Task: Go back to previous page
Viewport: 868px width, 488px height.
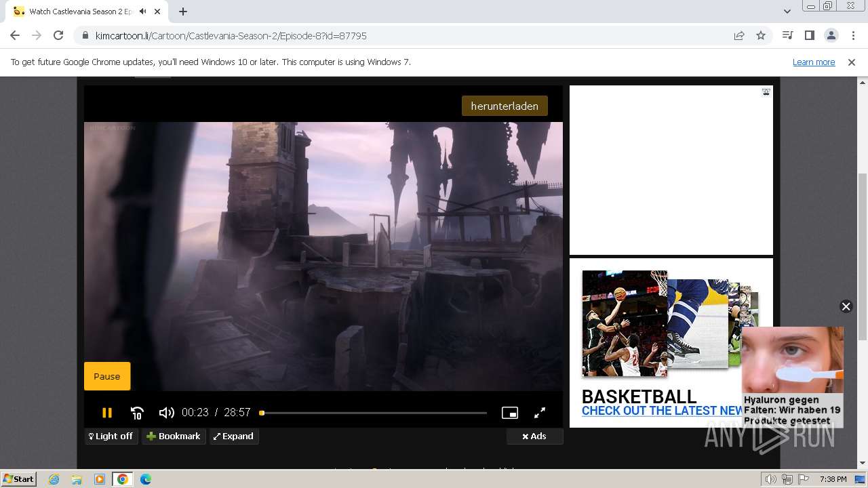Action: tap(15, 35)
